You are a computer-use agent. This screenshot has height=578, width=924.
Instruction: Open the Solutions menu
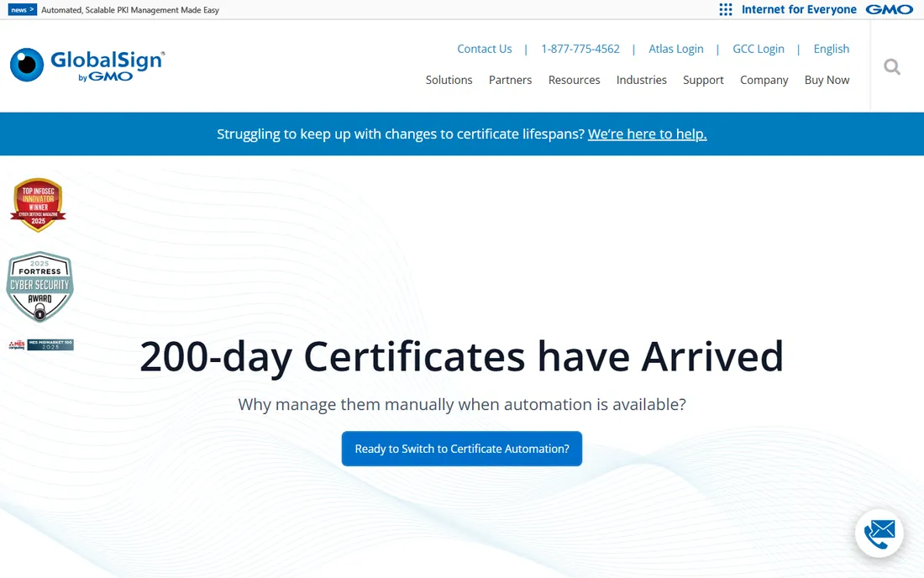tap(449, 80)
